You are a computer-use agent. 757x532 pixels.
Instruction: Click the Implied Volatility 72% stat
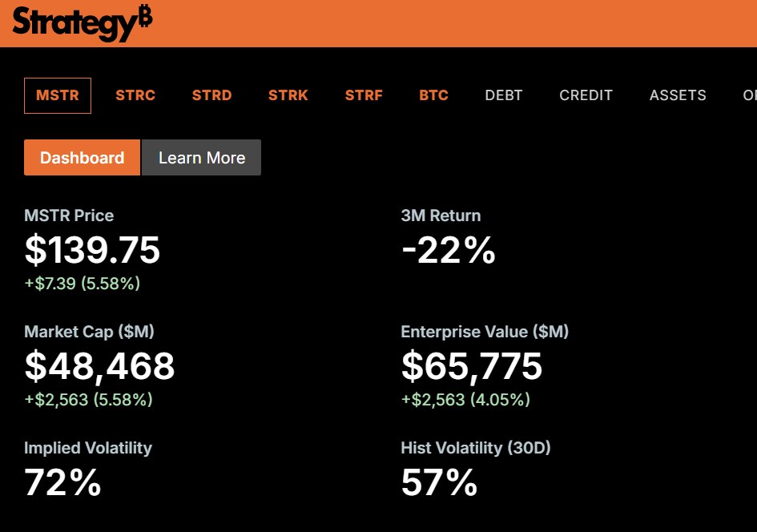click(61, 482)
